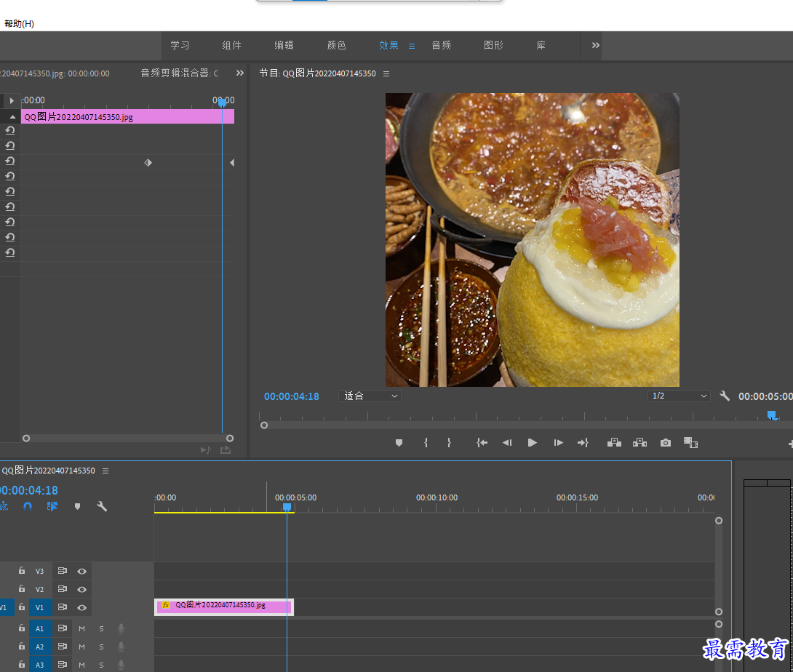
Task: Switch to 组件 workspace
Action: (x=231, y=46)
